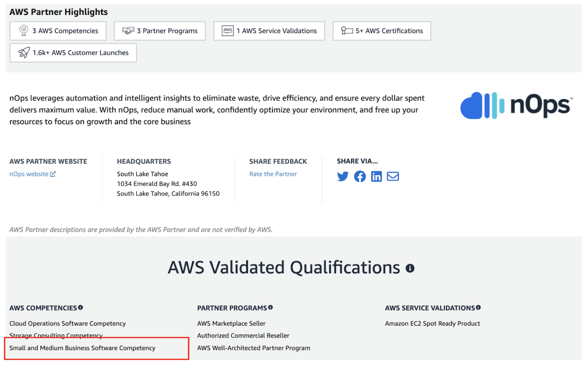This screenshot has width=588, height=366.
Task: Click info icon next to AWS Competencies
Action: click(80, 307)
